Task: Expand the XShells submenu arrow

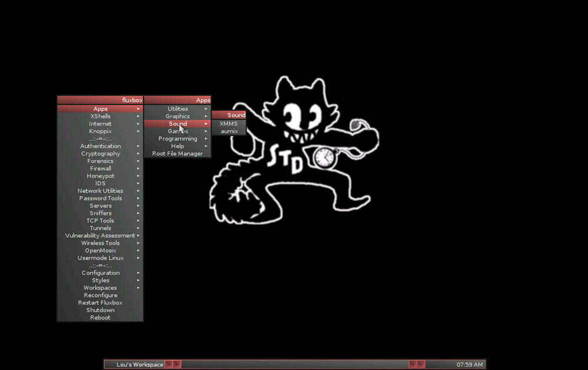Action: [x=138, y=116]
